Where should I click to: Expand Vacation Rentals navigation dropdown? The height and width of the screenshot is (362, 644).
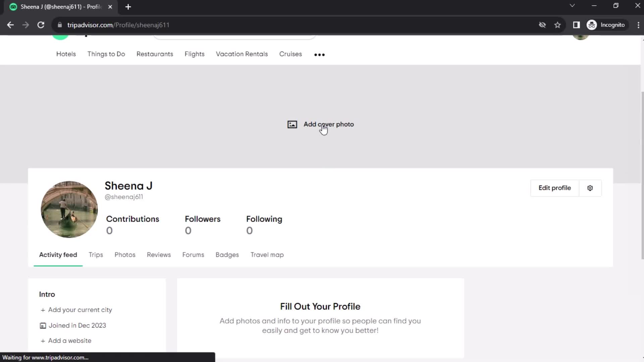241,54
